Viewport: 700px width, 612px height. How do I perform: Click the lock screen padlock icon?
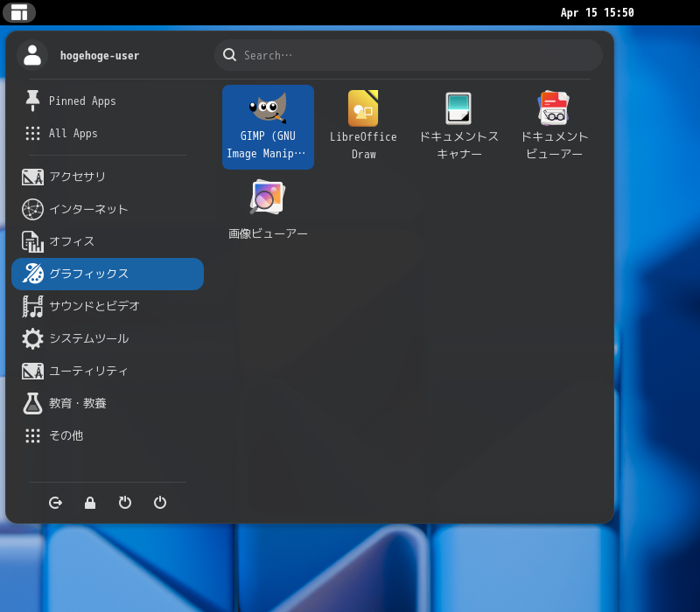90,503
